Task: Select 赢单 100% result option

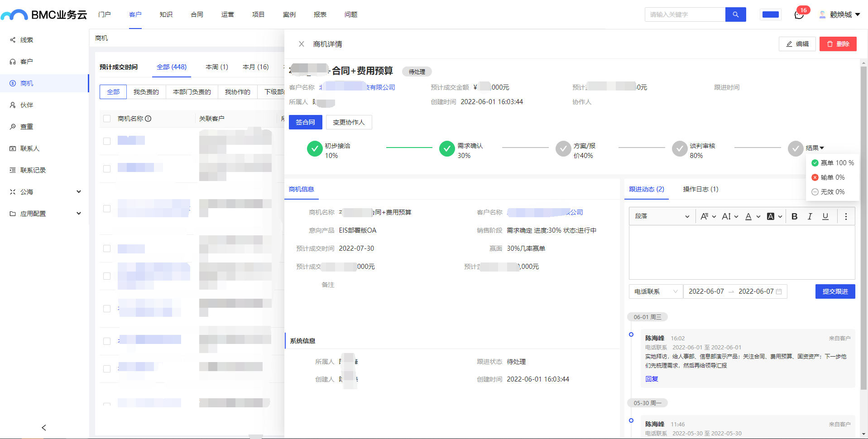Action: (832, 163)
